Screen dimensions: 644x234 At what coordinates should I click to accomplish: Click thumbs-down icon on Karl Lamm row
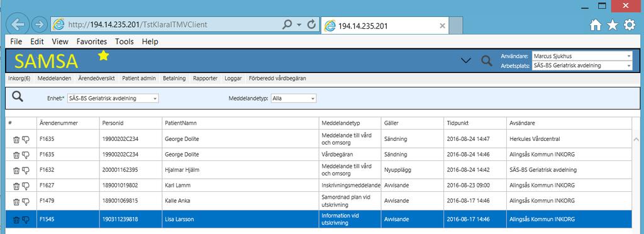point(25,186)
